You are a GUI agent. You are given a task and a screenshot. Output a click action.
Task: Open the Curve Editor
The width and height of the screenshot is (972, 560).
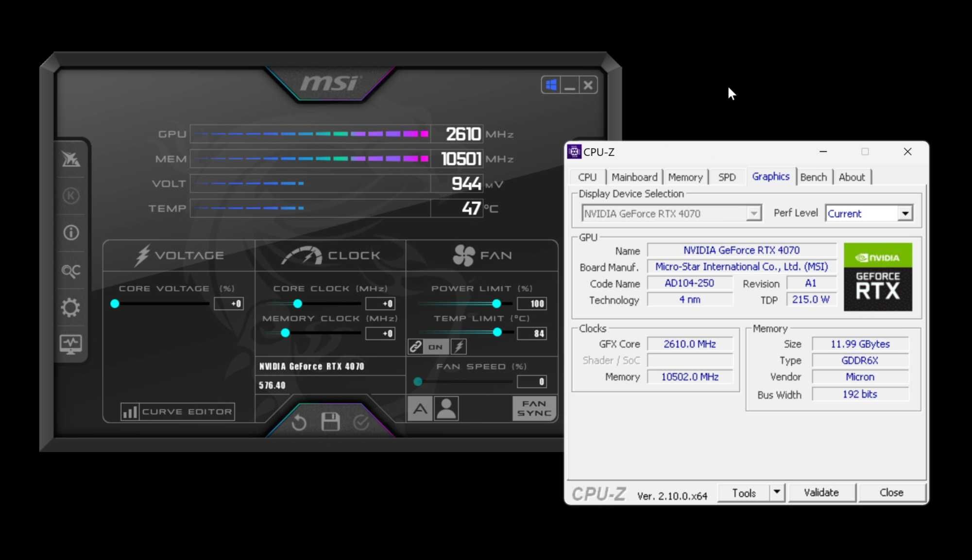point(187,412)
